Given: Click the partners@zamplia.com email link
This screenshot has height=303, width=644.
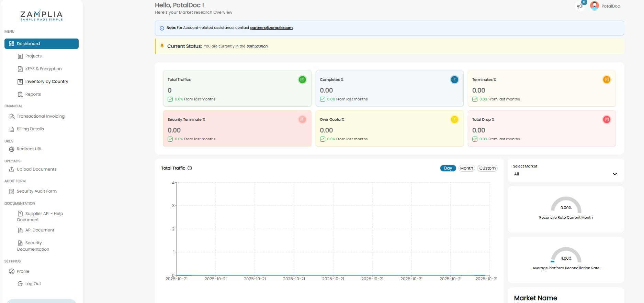Looking at the screenshot, I should (271, 28).
